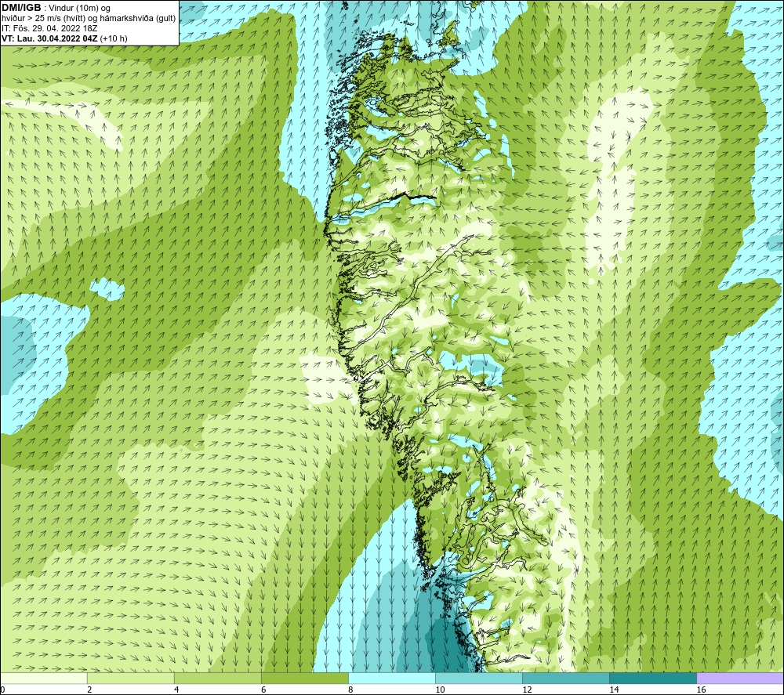
Task: Click the 8–10 m/s pale cyan legend swatch
Action: click(392, 678)
